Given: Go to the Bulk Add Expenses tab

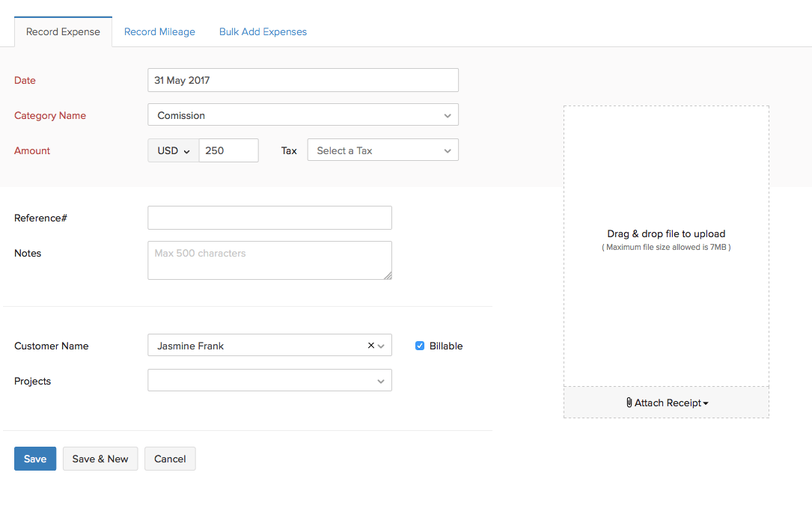Looking at the screenshot, I should coord(263,31).
